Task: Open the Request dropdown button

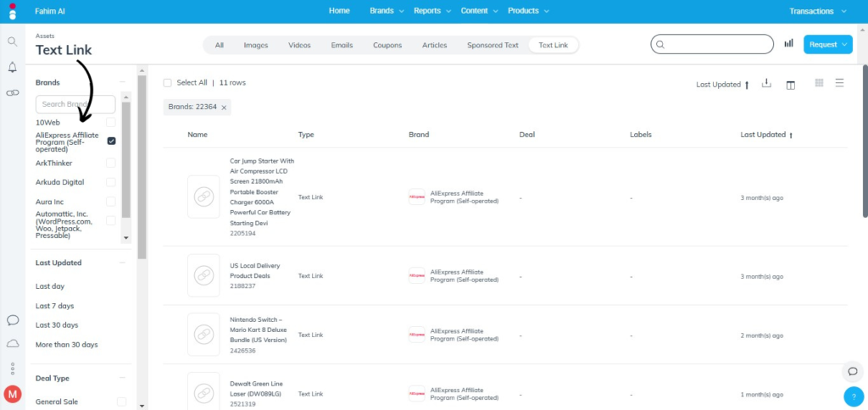Action: pyautogui.click(x=827, y=44)
